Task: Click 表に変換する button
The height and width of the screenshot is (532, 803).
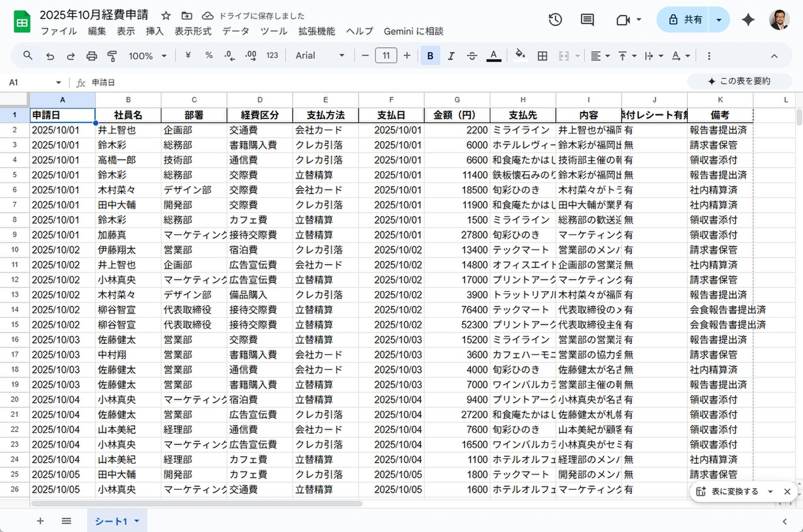Action: (x=727, y=491)
